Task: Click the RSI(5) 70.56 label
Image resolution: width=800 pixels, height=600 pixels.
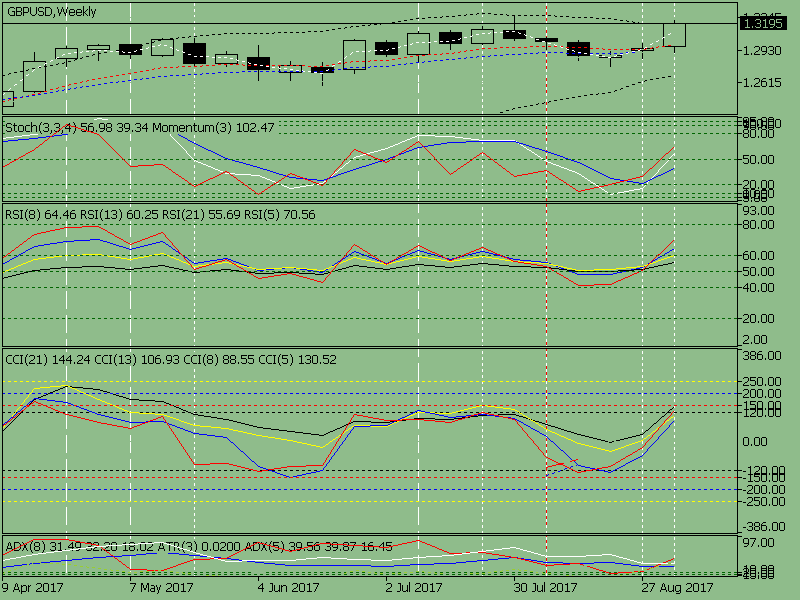Action: 280,215
